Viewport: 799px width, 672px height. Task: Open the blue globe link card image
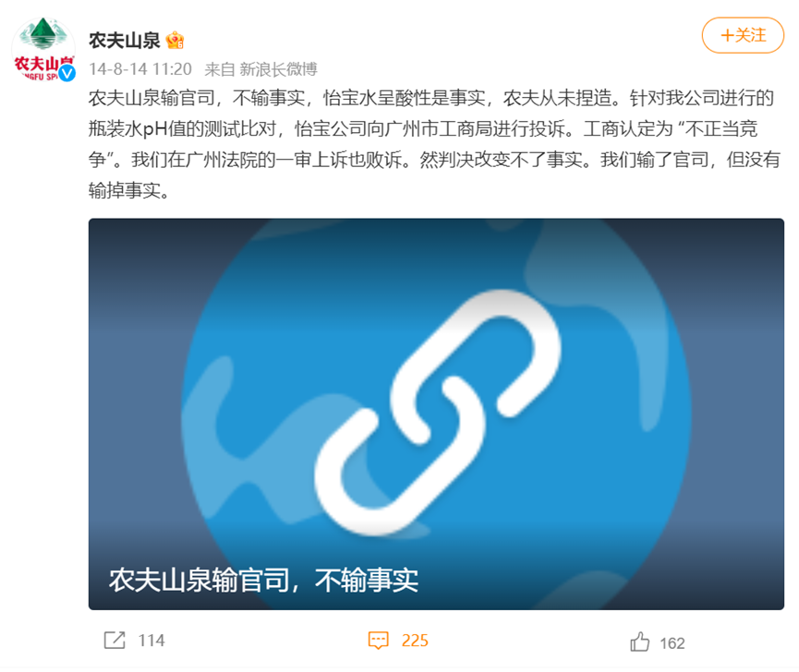coord(436,414)
